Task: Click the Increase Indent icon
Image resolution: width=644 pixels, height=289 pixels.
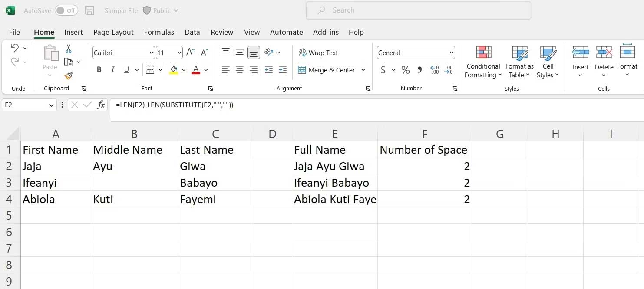Action: [283, 70]
